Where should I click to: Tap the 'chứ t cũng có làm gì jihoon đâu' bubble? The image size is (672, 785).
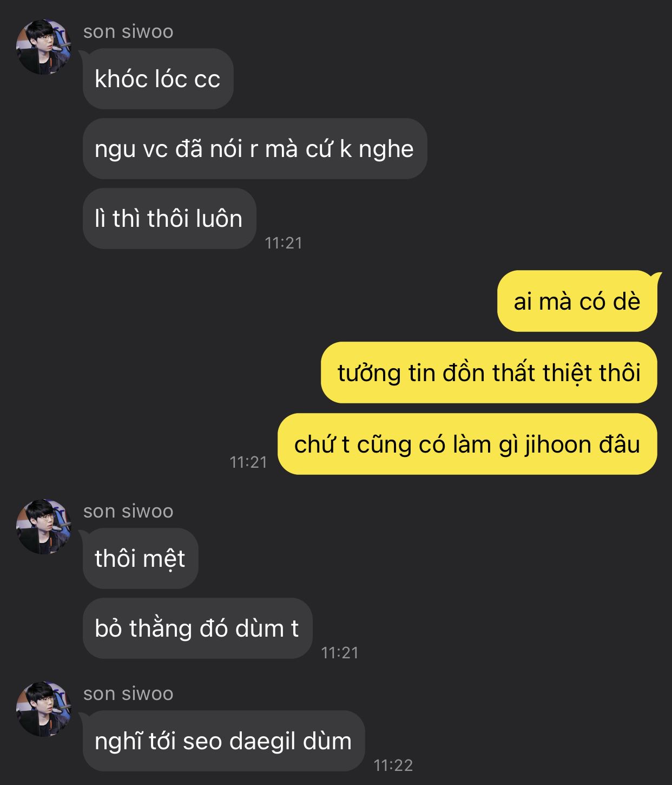point(467,444)
